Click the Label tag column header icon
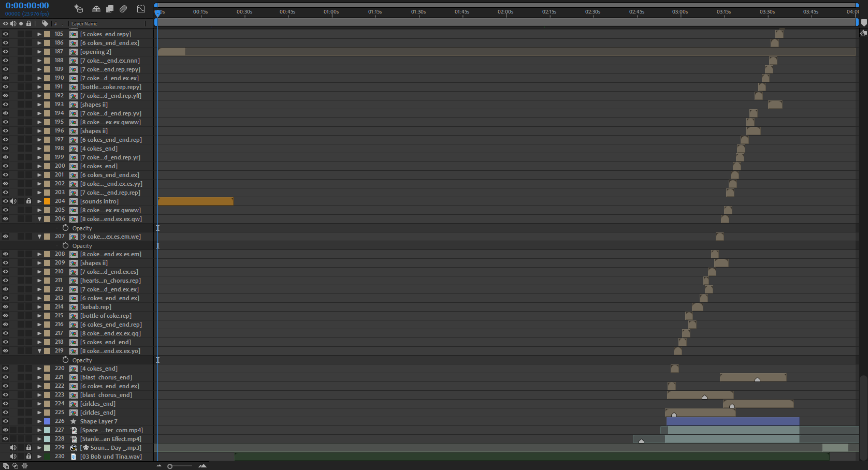 (45, 23)
